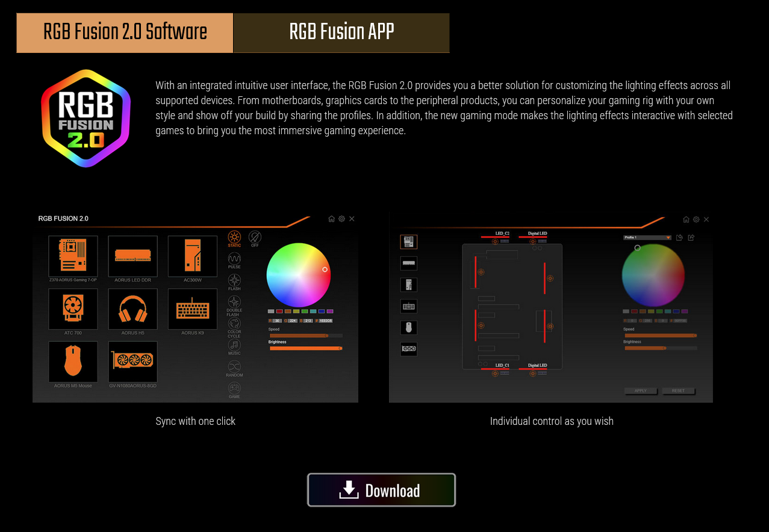Select the AORUS M5 Mouse tile
769x532 pixels.
click(73, 362)
